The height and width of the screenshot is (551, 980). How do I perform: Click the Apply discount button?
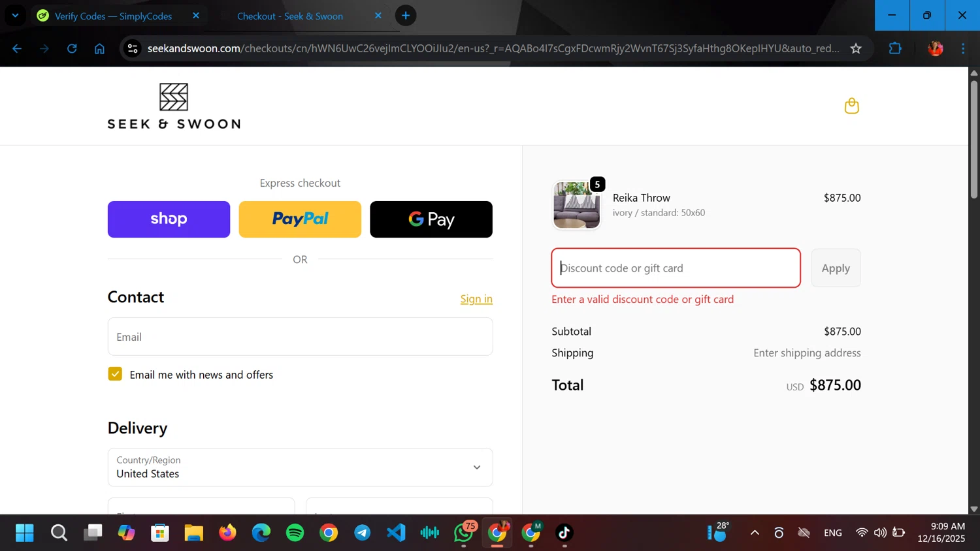click(x=836, y=268)
